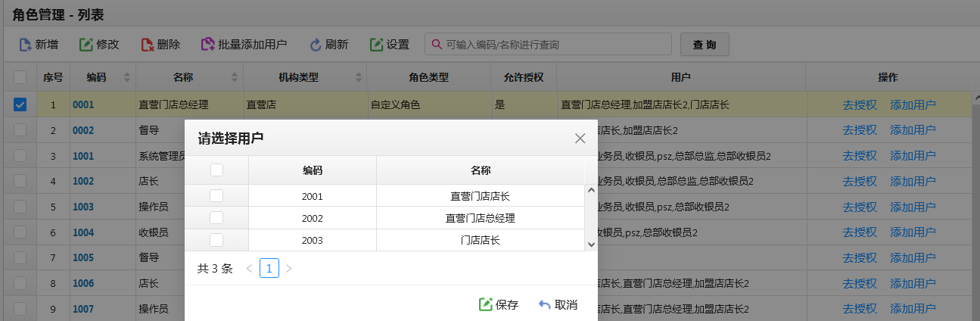Click the 取消 cancel arrow icon
The image size is (980, 321).
(x=545, y=304)
